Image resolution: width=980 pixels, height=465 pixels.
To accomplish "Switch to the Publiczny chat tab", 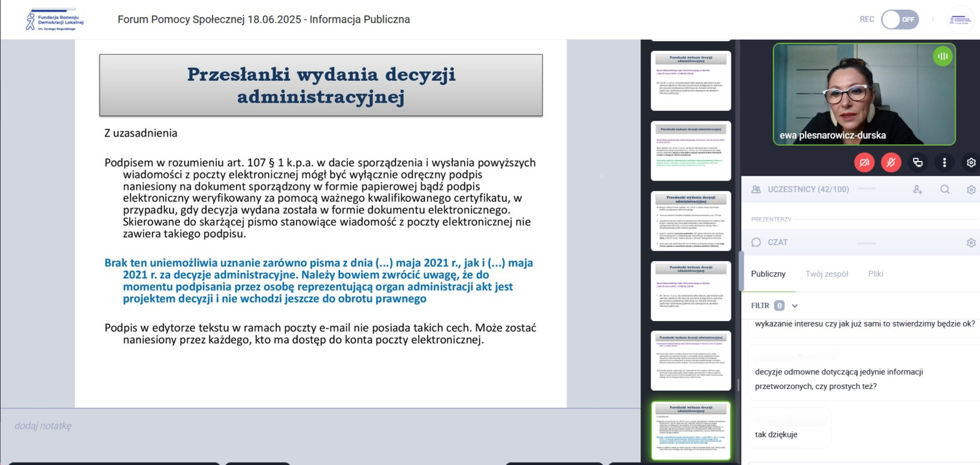I will (x=768, y=274).
